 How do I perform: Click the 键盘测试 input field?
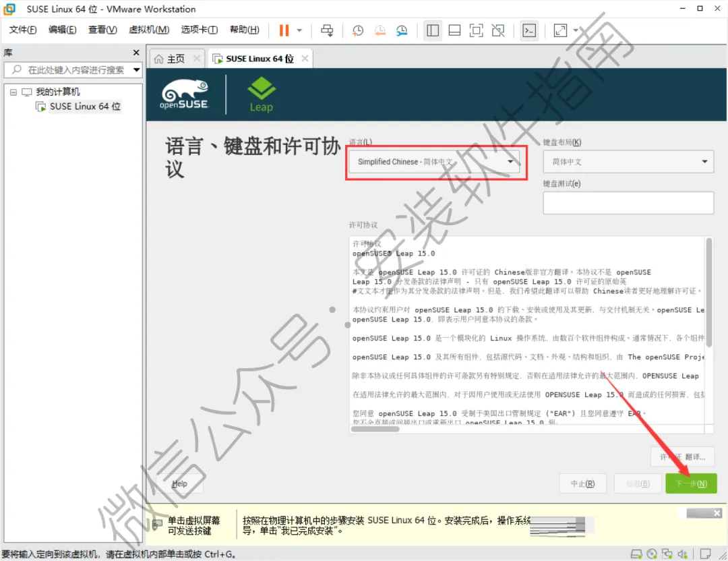[x=628, y=202]
